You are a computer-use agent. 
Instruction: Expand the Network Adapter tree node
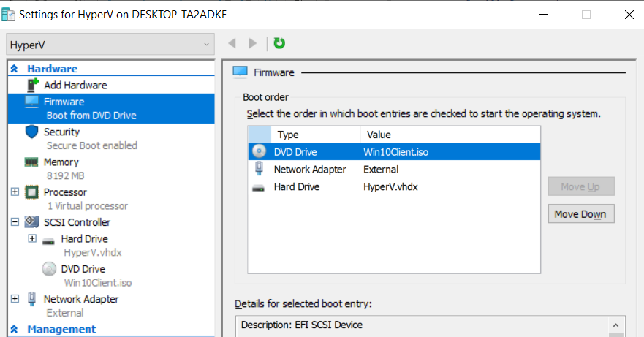(x=15, y=299)
